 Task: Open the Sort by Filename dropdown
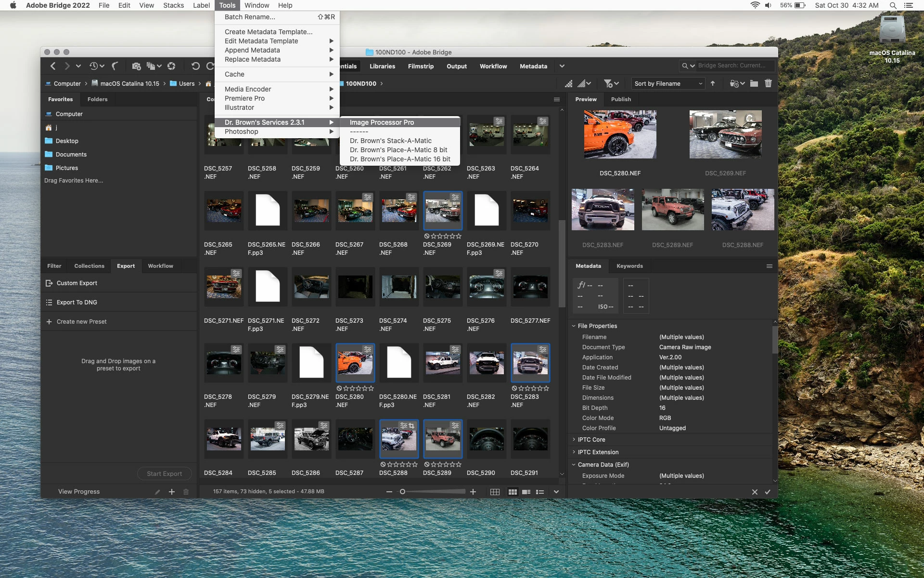667,83
